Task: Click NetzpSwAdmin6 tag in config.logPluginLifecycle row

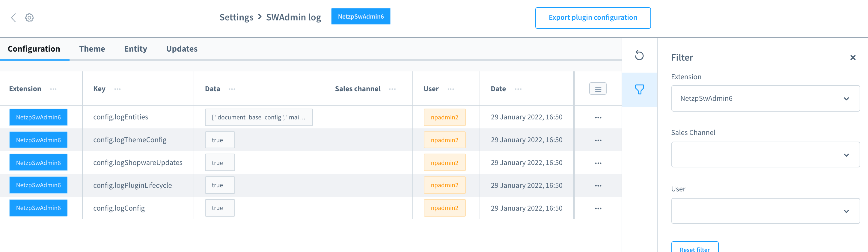Action: tap(38, 185)
